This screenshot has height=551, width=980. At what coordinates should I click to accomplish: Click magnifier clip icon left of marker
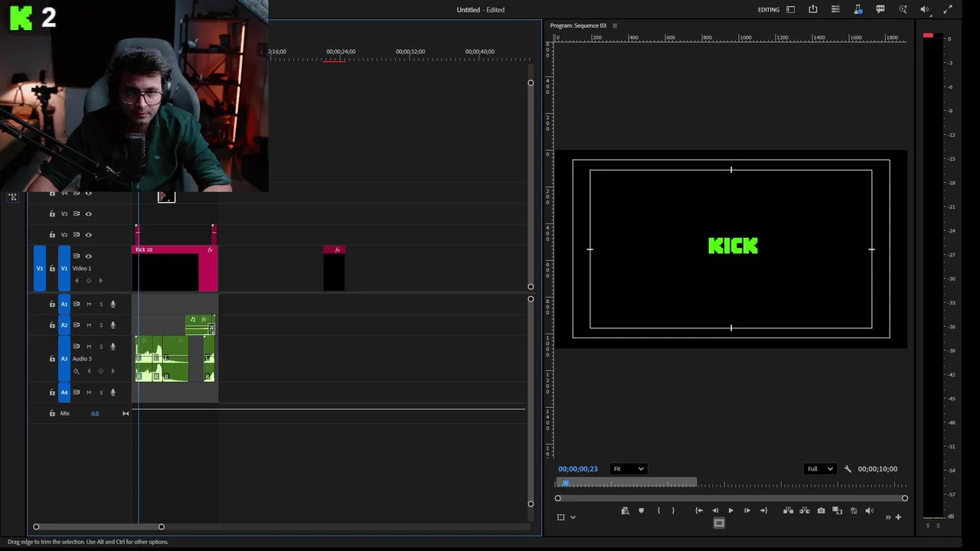pos(625,510)
